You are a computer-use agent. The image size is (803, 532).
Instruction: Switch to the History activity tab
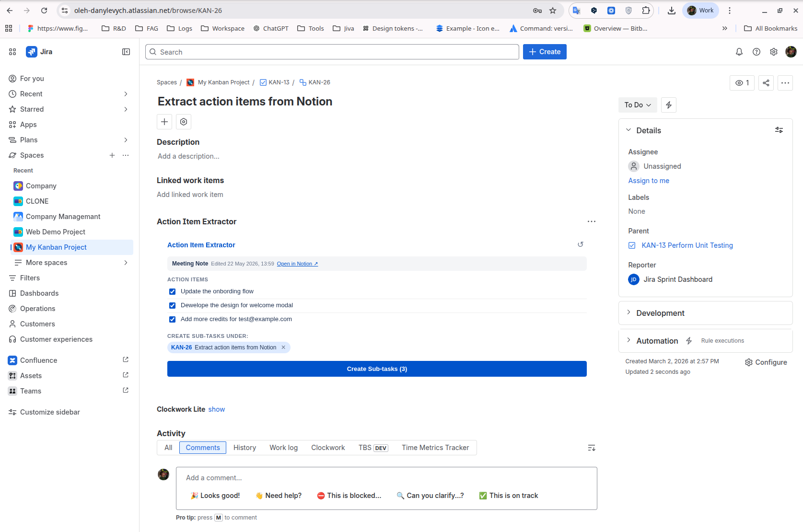coord(244,448)
